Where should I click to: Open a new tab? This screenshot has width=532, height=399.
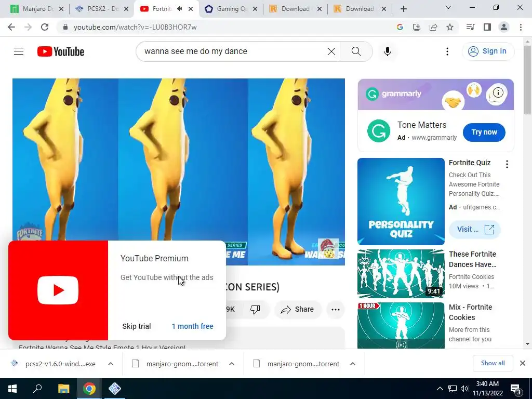pyautogui.click(x=403, y=9)
